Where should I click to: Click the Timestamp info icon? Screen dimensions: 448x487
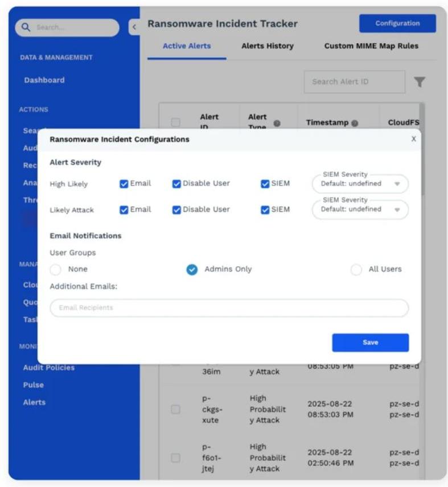click(x=355, y=123)
